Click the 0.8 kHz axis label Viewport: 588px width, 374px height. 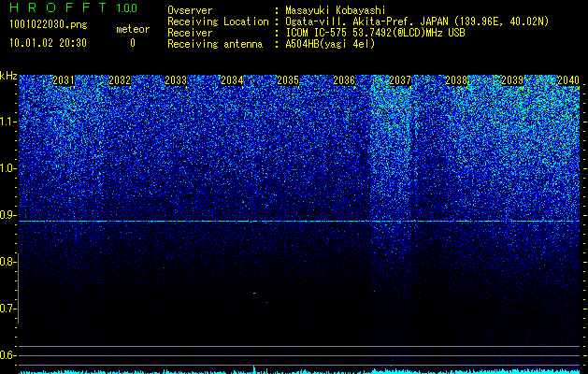pos(7,262)
